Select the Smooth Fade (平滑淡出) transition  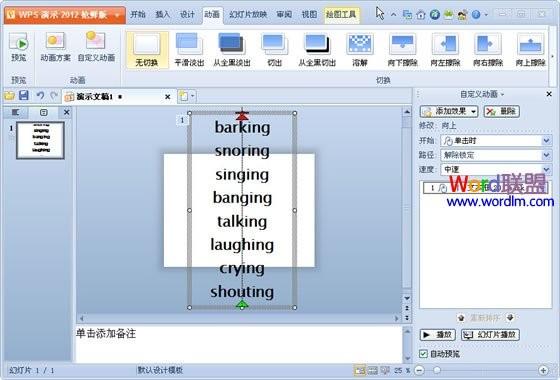pos(189,50)
